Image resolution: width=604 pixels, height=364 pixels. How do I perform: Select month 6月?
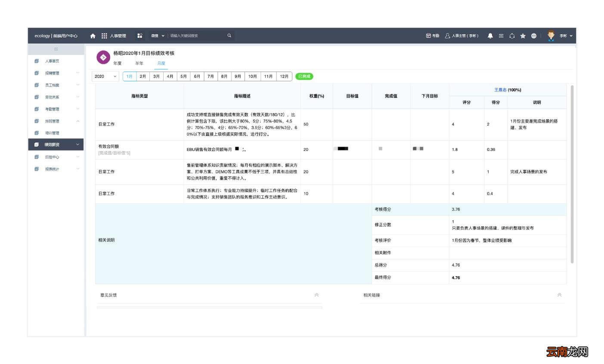(x=197, y=76)
